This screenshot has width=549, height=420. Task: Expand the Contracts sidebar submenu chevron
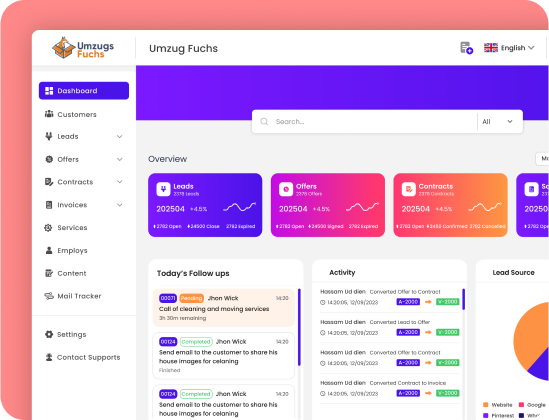pyautogui.click(x=120, y=182)
